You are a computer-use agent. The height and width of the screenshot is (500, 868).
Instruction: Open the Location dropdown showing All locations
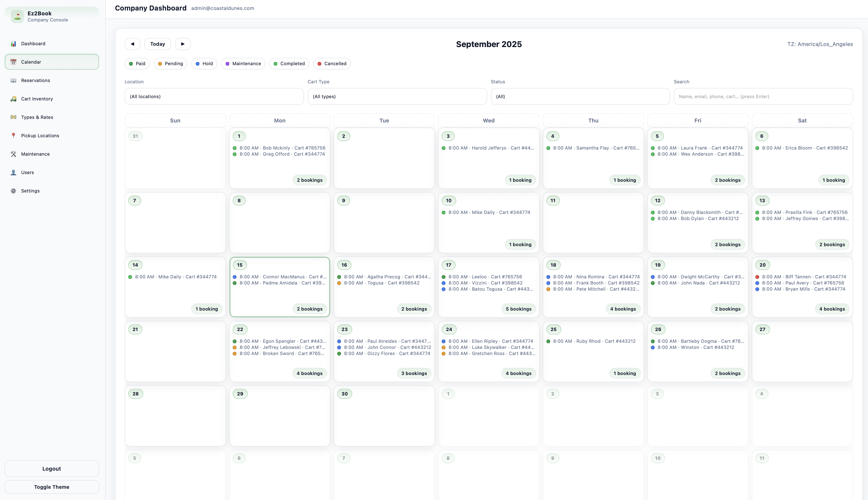pos(214,96)
